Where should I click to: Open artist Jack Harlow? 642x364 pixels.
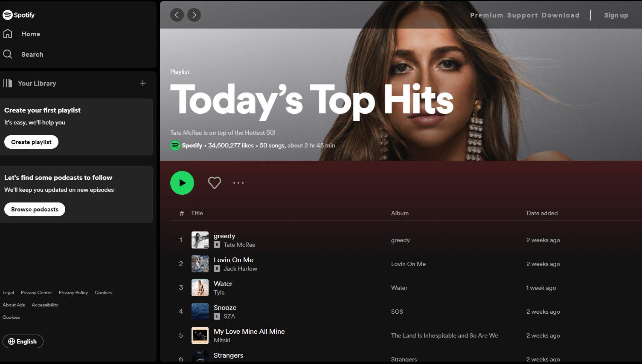(240, 269)
